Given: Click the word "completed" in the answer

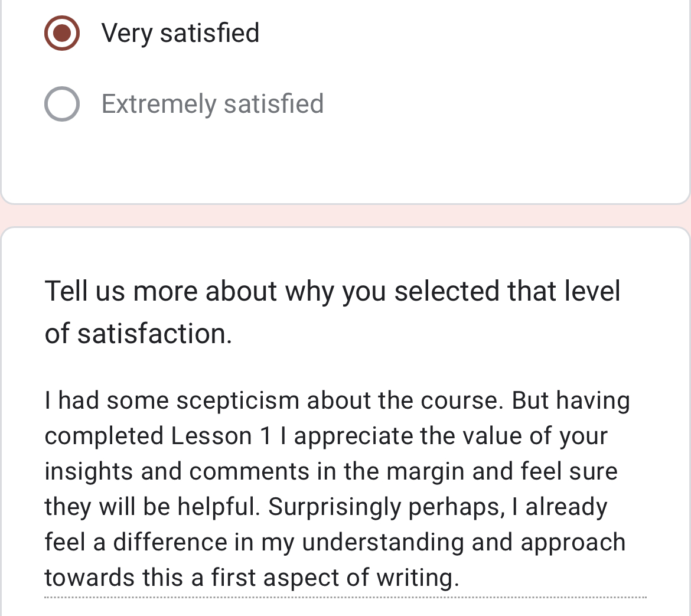Looking at the screenshot, I should coord(104,436).
